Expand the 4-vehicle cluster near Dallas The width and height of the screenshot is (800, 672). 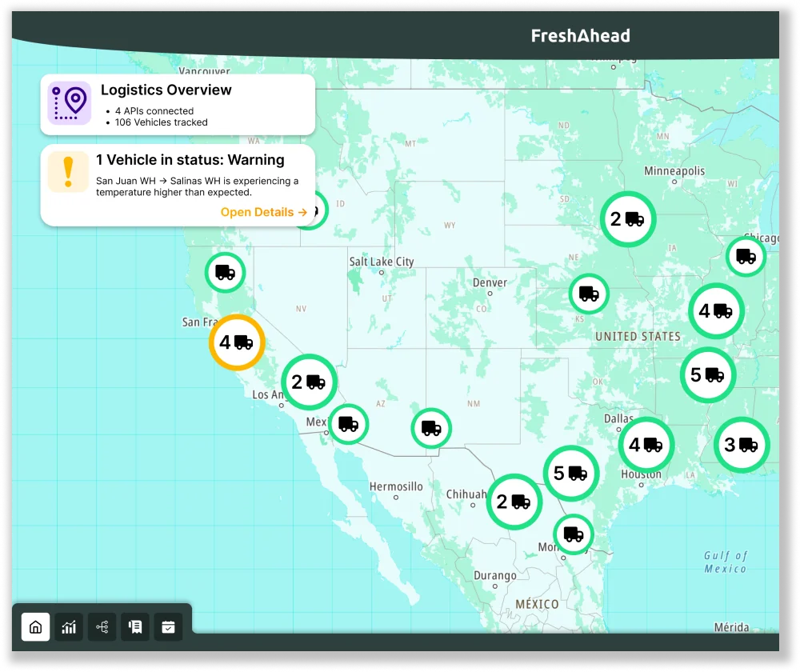point(646,444)
